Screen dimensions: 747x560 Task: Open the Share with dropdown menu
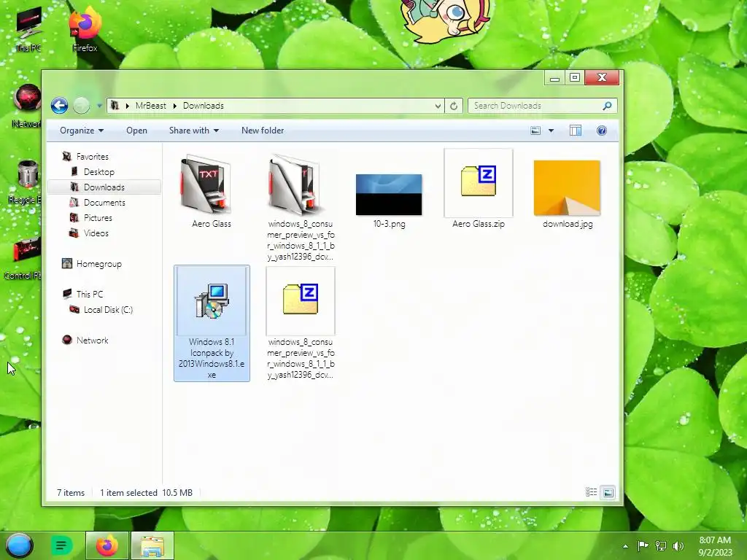coord(194,131)
